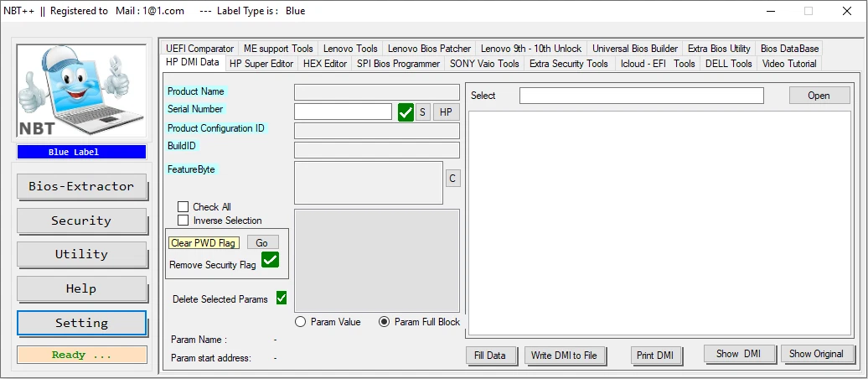Click the S button beside Serial Number
Screen dimensions: 868x379
coord(422,112)
